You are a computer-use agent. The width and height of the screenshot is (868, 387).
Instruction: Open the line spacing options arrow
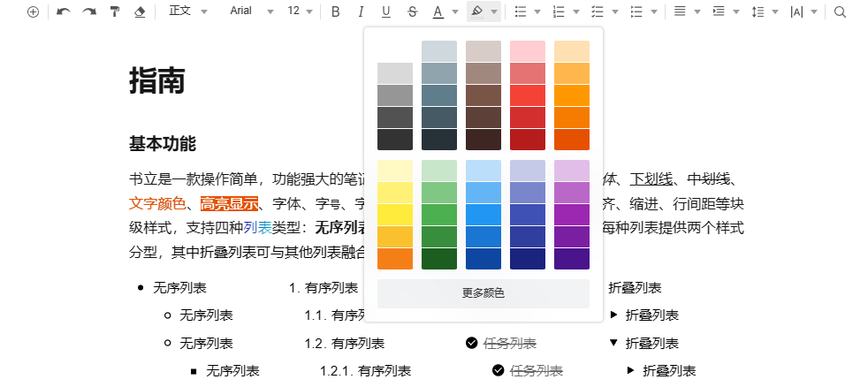click(775, 11)
